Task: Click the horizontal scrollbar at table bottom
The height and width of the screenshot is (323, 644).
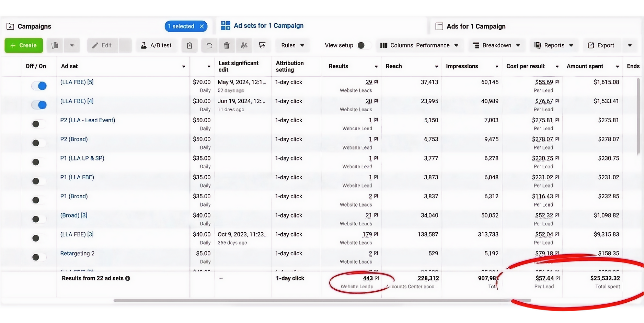Action: (x=322, y=300)
